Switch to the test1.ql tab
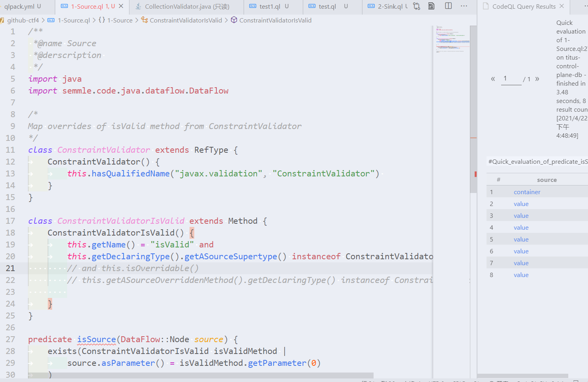 (270, 6)
